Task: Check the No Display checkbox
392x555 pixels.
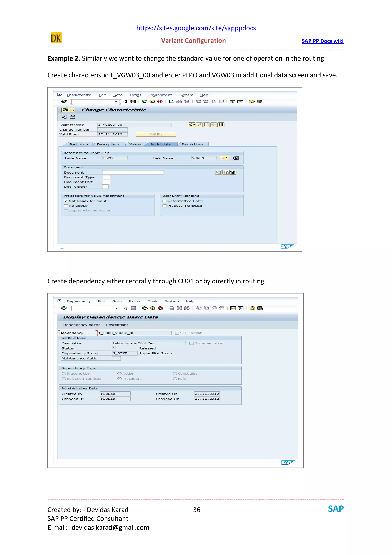Action: pos(66,206)
